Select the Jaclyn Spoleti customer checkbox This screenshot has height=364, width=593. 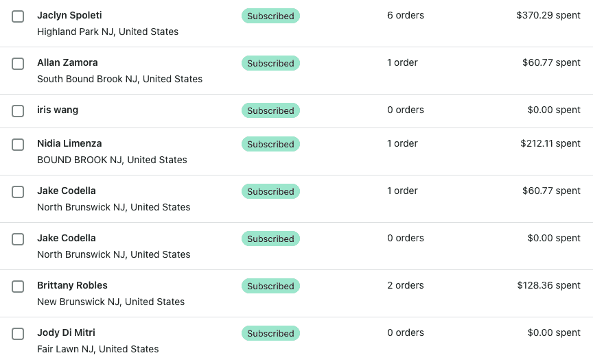pyautogui.click(x=18, y=16)
